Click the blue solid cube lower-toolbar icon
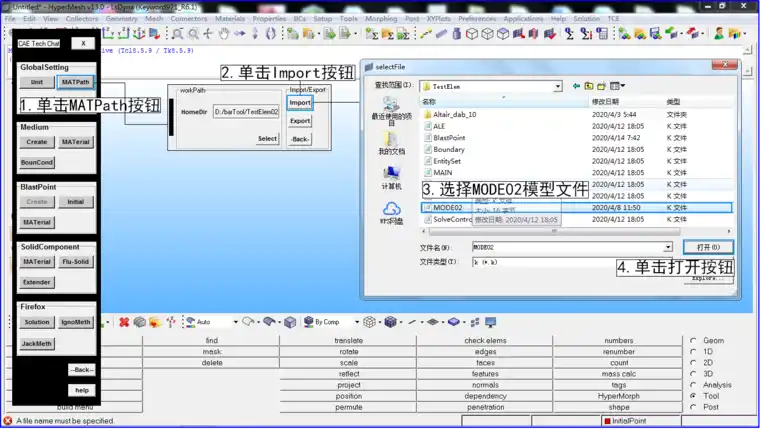Screen dimensions: 760x429 (391, 322)
